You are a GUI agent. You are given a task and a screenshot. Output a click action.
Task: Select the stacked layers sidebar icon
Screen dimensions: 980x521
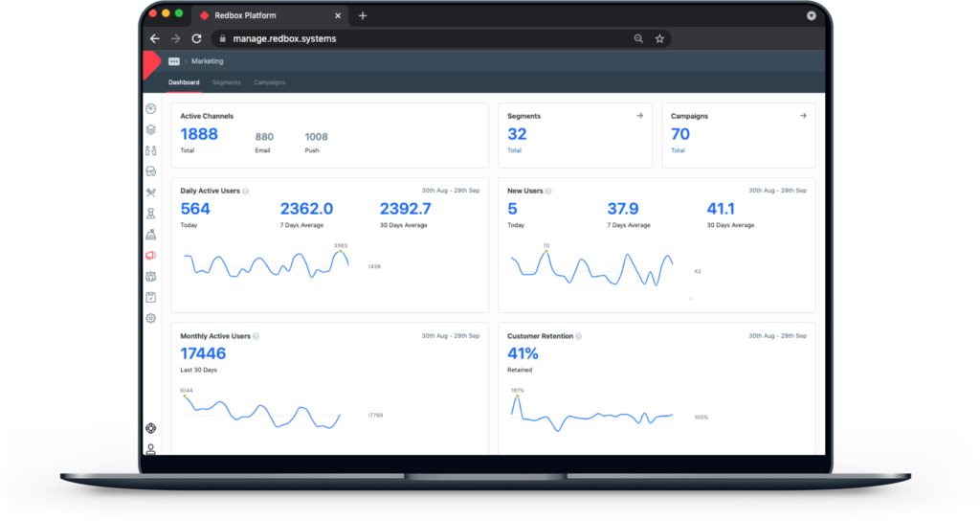150,129
